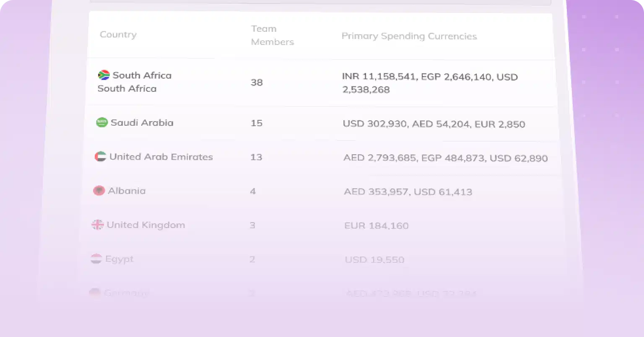This screenshot has width=644, height=337.
Task: Click the Saudi Arabia flag icon
Action: [x=102, y=122]
